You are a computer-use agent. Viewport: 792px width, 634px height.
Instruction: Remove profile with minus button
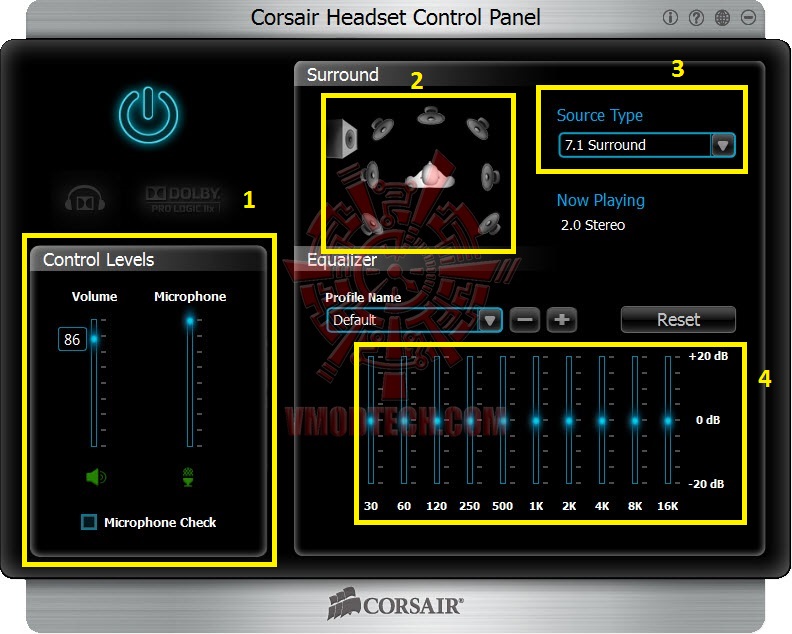pyautogui.click(x=525, y=320)
